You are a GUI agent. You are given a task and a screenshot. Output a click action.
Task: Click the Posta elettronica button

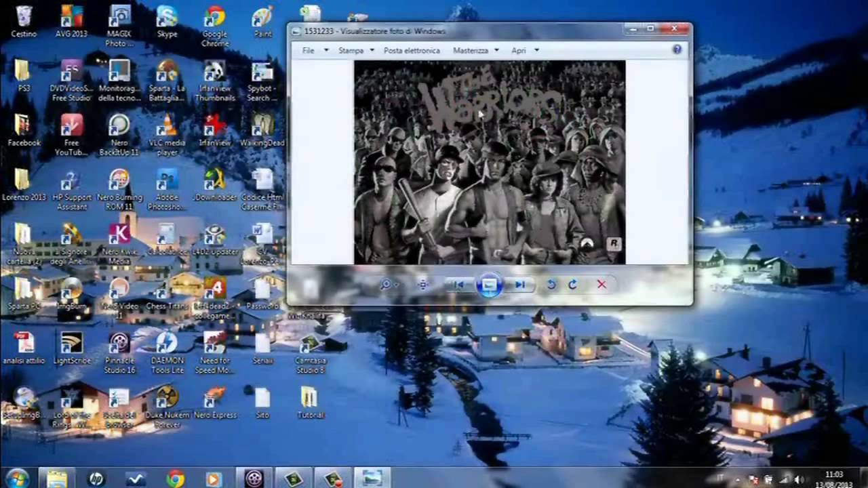[x=412, y=50]
